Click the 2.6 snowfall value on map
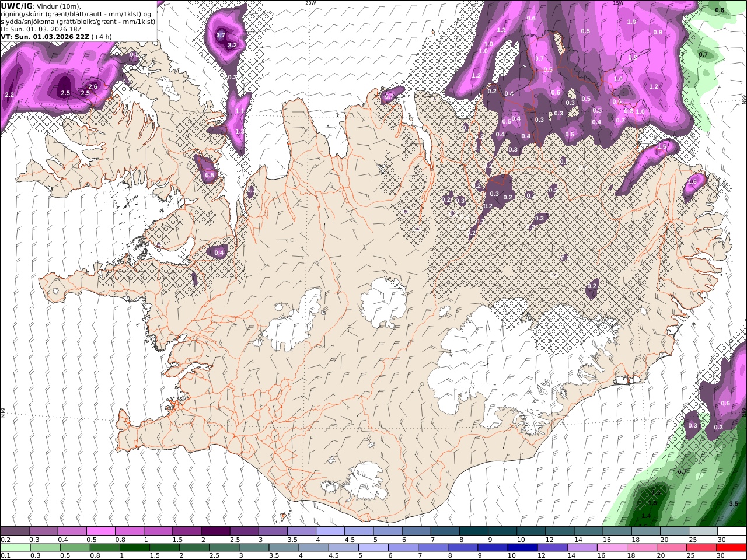This screenshot has height=560, width=747. click(x=93, y=87)
